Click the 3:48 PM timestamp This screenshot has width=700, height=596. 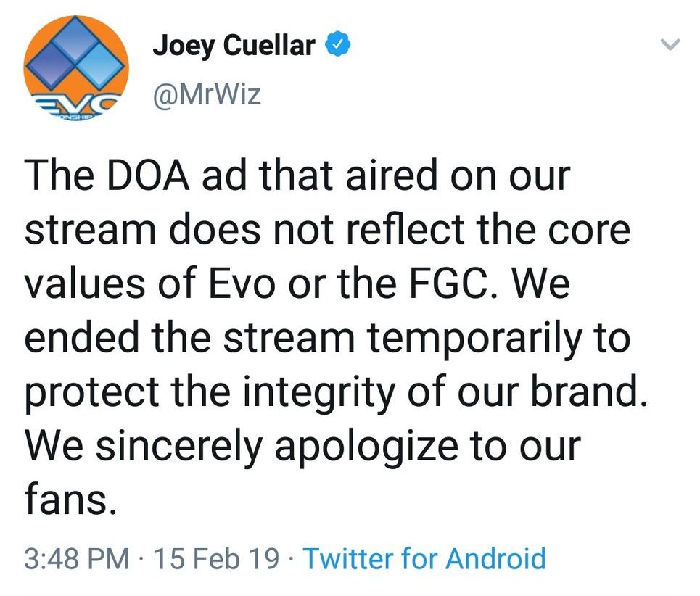pyautogui.click(x=77, y=559)
